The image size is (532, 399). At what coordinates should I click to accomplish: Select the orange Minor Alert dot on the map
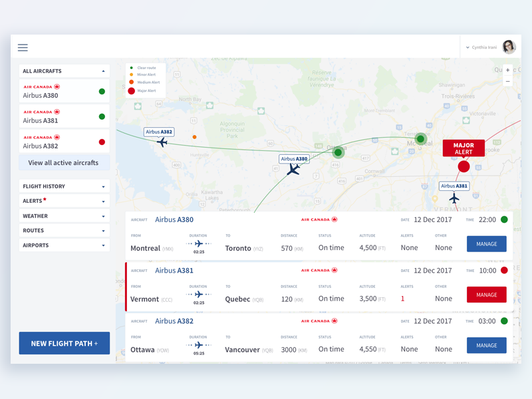coord(194,136)
